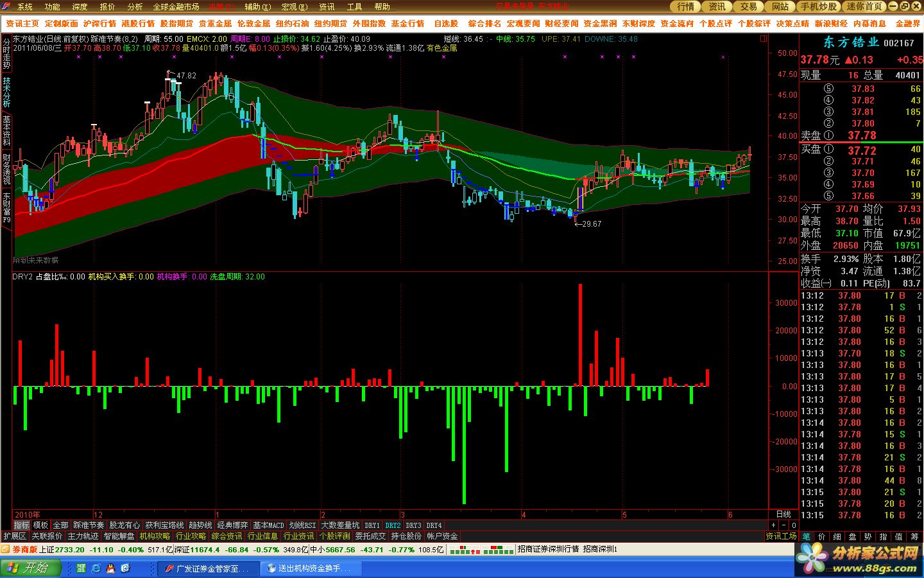Open the 纽约石油 link
924x578 pixels.
pyautogui.click(x=292, y=23)
